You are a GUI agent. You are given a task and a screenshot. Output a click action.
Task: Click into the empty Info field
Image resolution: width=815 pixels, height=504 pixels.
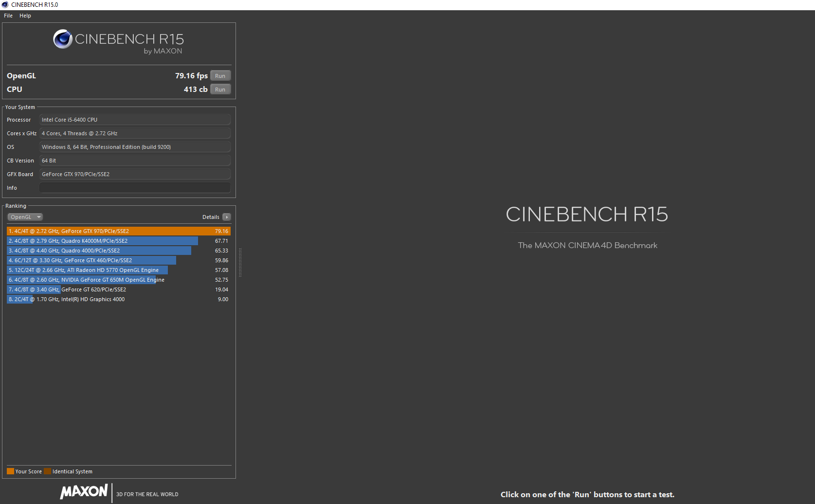point(135,188)
